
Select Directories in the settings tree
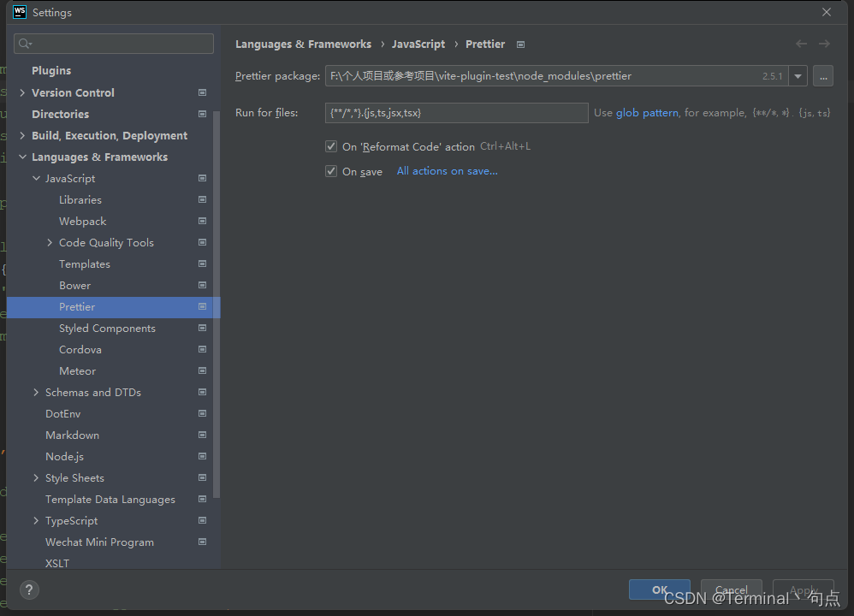point(61,114)
